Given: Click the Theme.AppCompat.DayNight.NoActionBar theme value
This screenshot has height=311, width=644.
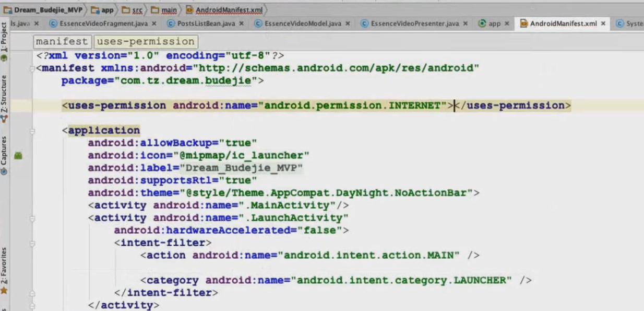Looking at the screenshot, I should point(327,193).
